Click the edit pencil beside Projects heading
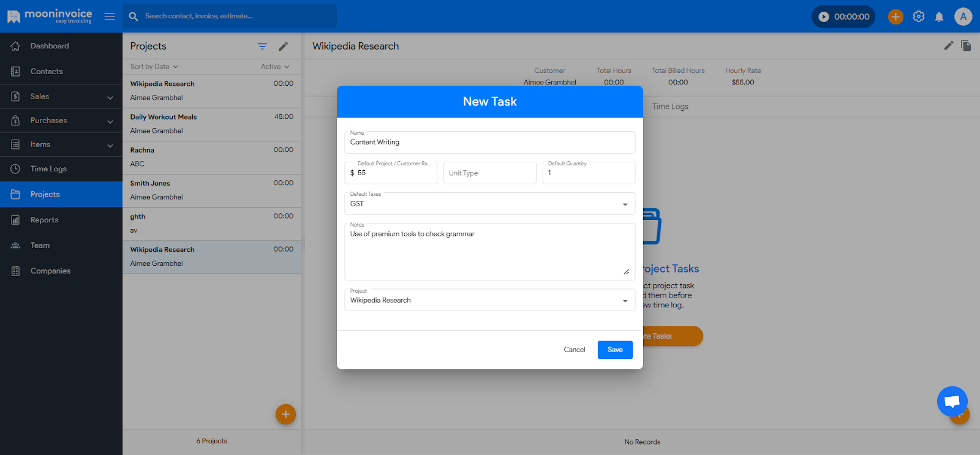980x455 pixels. [x=283, y=47]
